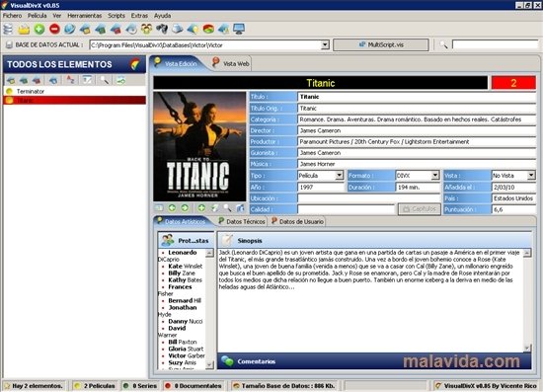Click the pie chart statistics icon
543x392 pixels.
(x=208, y=29)
